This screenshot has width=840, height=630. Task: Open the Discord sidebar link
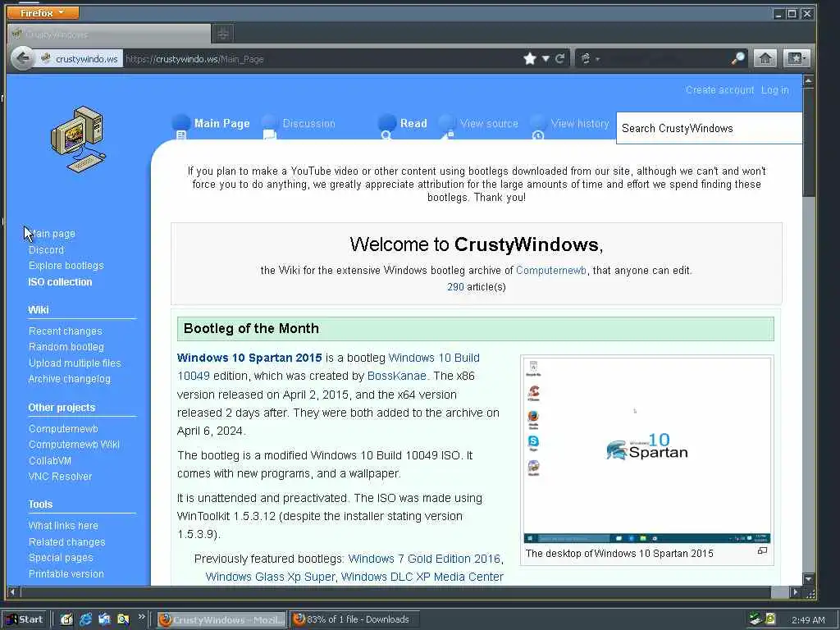(x=46, y=249)
